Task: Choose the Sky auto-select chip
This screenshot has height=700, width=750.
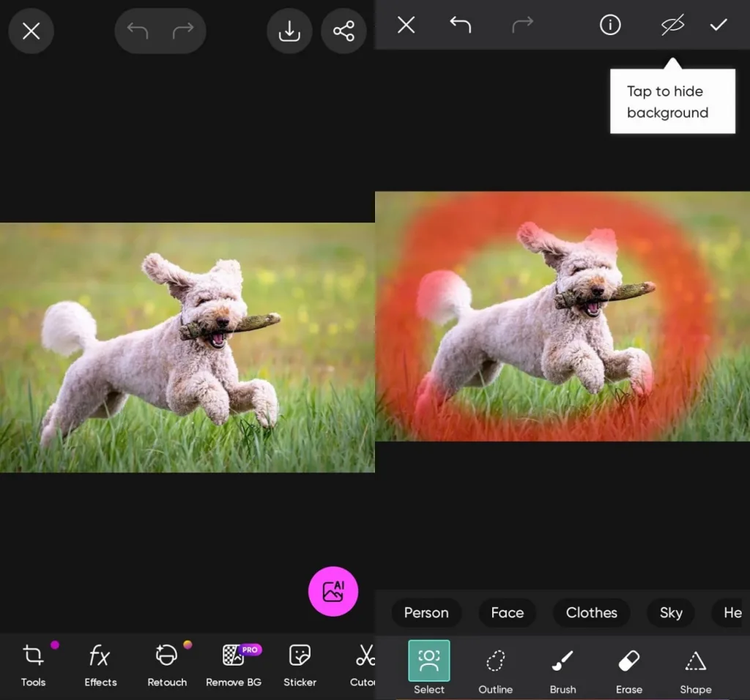Action: tap(671, 612)
